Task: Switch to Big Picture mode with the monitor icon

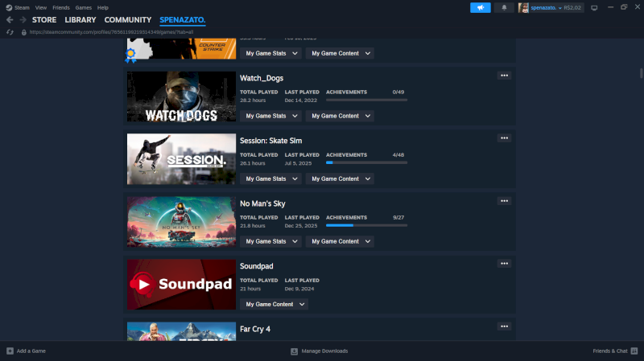Action: (x=594, y=8)
